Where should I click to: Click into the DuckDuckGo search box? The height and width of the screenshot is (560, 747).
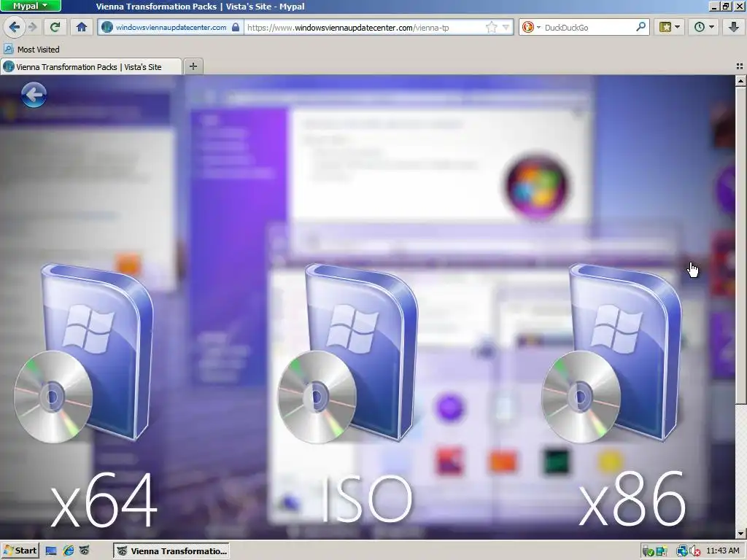pyautogui.click(x=589, y=28)
